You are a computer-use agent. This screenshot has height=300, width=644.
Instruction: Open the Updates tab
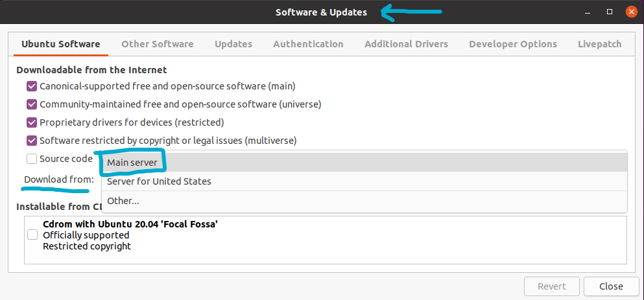(233, 44)
